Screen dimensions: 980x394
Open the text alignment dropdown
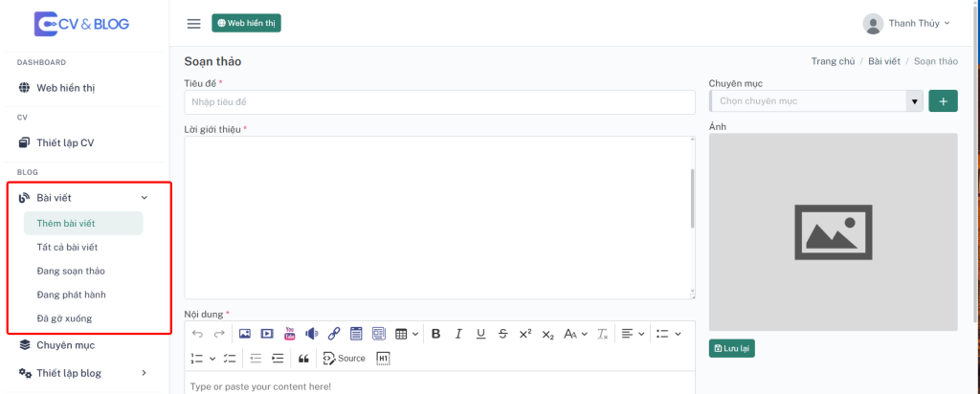click(x=634, y=334)
